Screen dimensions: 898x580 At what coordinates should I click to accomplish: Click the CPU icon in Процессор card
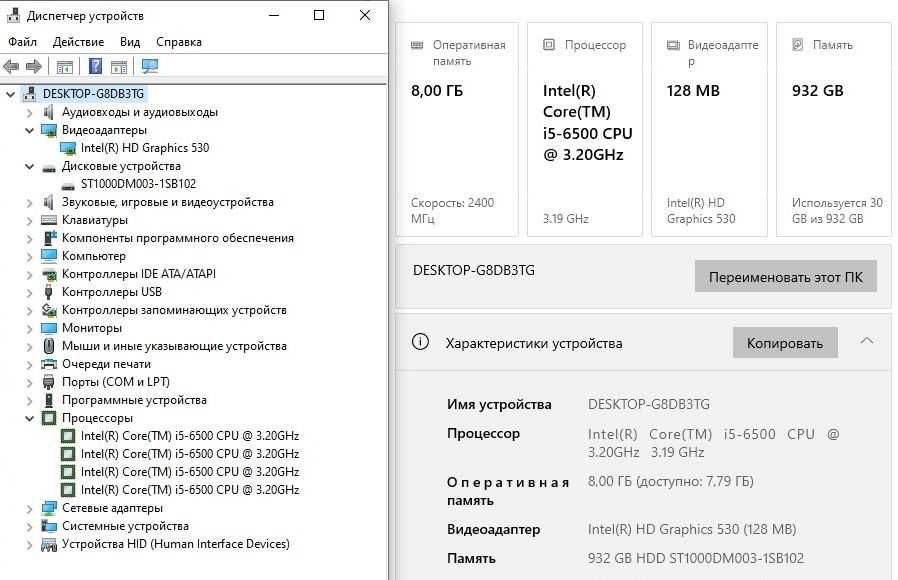(549, 45)
